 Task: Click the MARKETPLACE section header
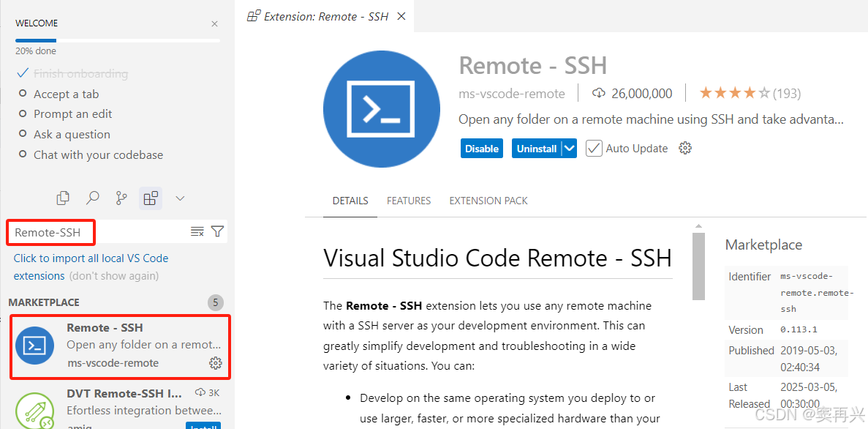[44, 302]
